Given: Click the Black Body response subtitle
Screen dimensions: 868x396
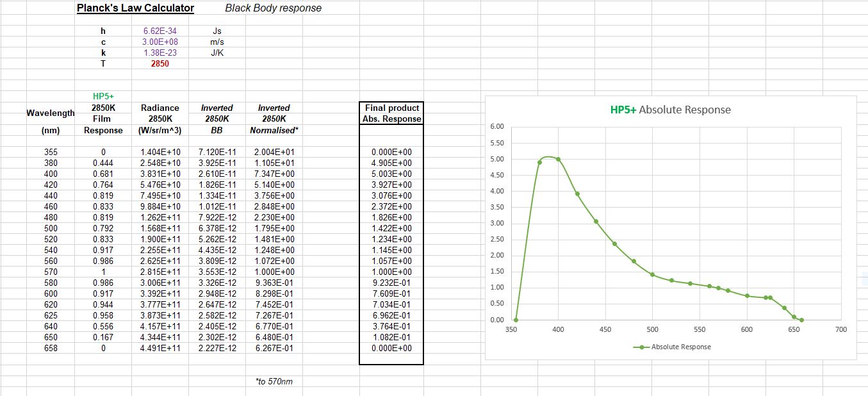Looking at the screenshot, I should click(x=274, y=8).
